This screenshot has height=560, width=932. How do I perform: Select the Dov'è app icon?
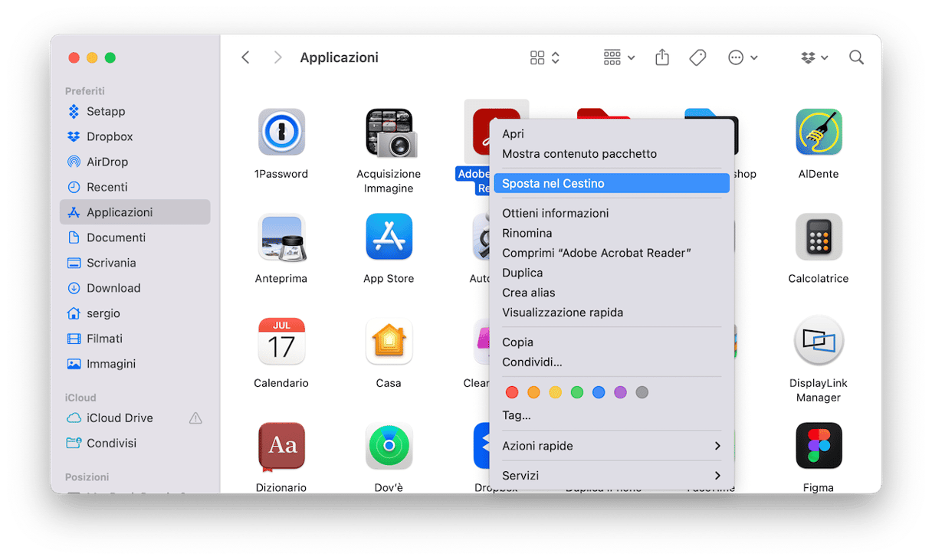pos(389,446)
